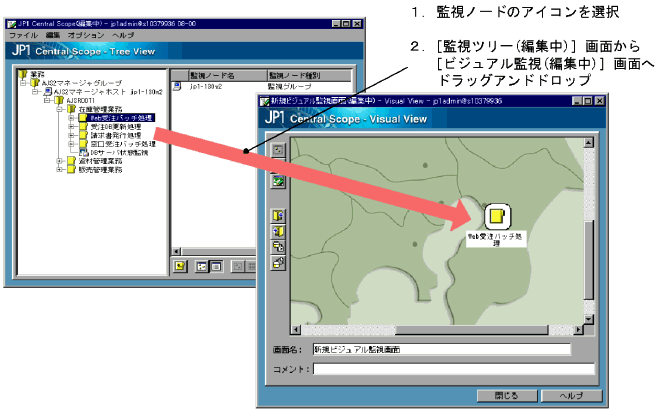This screenshot has height=411, width=668.
Task: Click the yellow folder icon with arrow on its right
Action: tap(278, 216)
